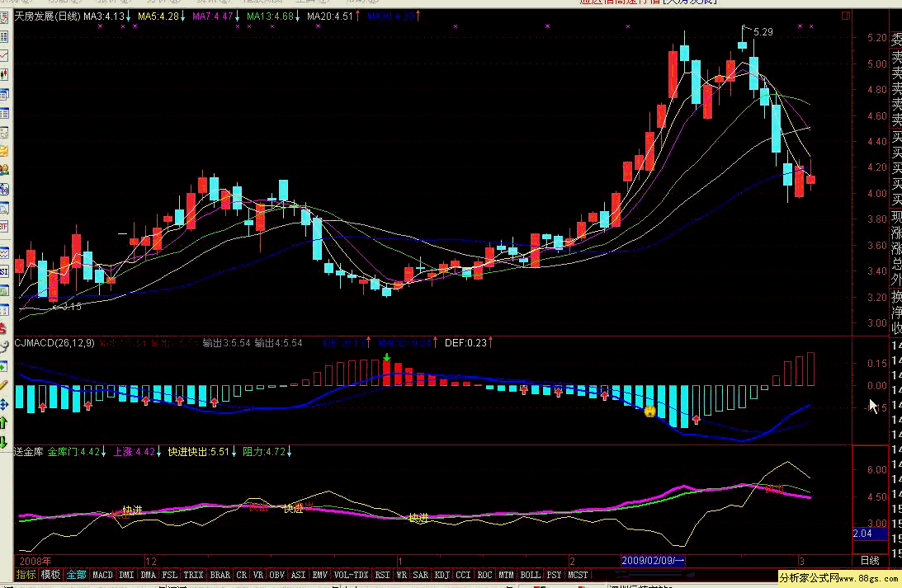Open the two-people user icon in sidebar
902x588 pixels.
(x=4, y=170)
